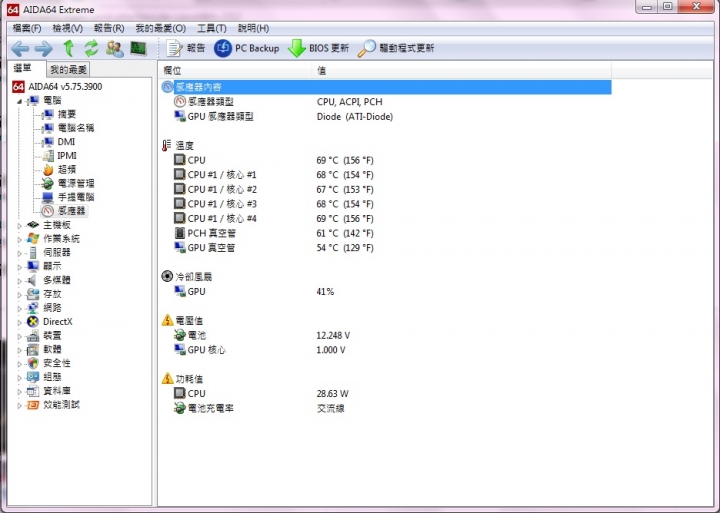Switch to the 我的最愛 sidebar tab

click(x=68, y=70)
